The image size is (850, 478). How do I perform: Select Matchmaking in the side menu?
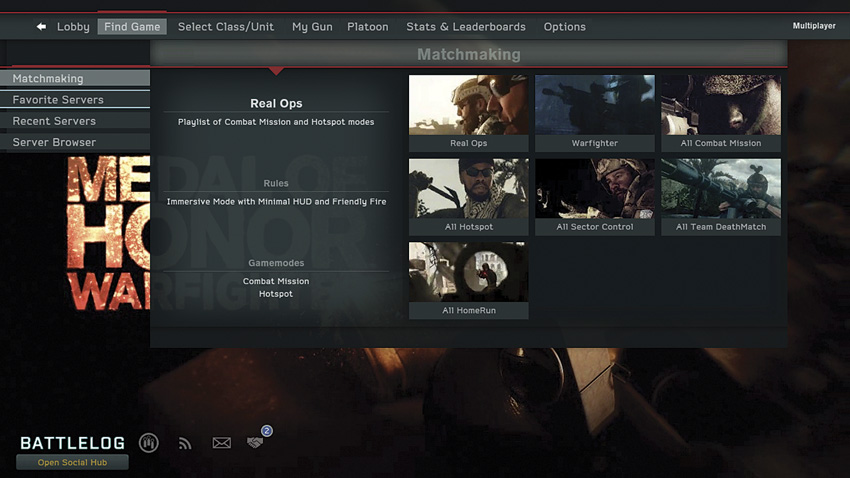tap(75, 79)
